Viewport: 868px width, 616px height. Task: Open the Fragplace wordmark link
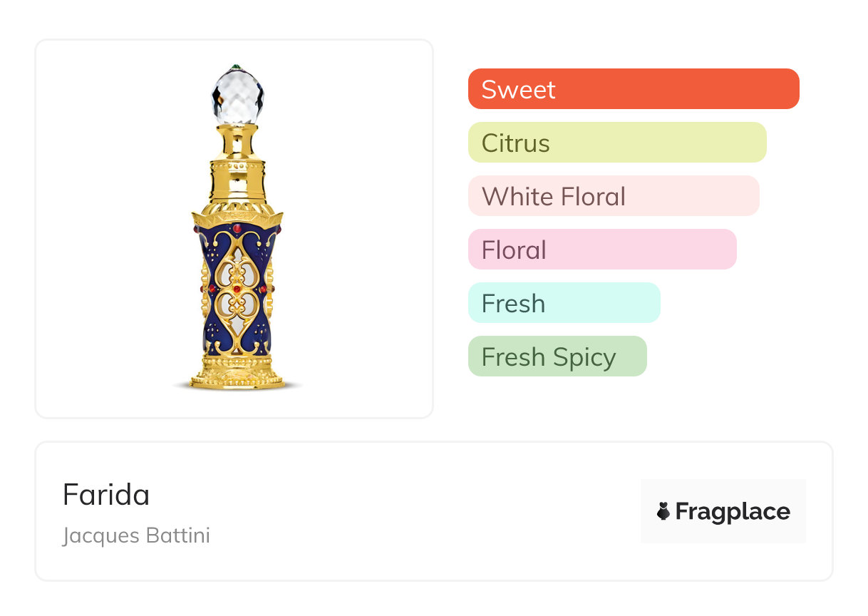pyautogui.click(x=733, y=511)
